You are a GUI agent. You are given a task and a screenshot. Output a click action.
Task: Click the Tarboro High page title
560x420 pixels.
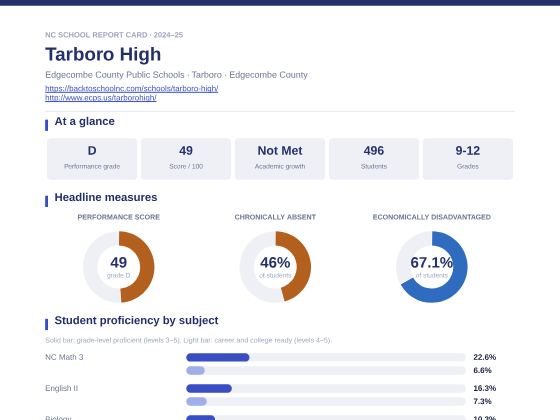click(103, 54)
